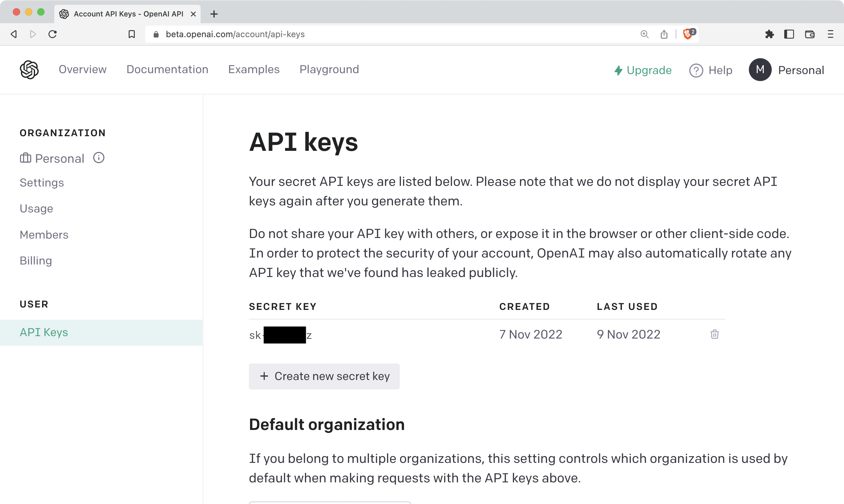Screen dimensions: 844x504
Task: Click Create new secret key button
Action: coord(324,376)
